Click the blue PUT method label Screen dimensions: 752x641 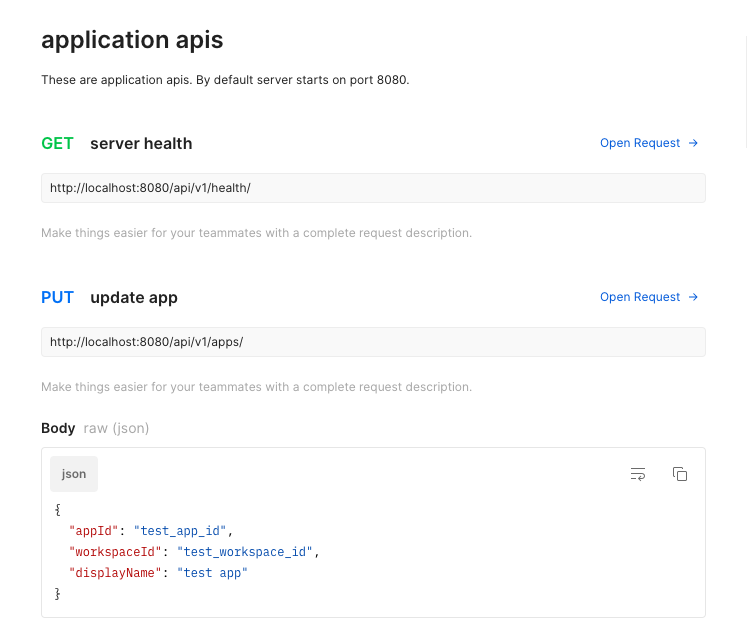[x=57, y=297]
